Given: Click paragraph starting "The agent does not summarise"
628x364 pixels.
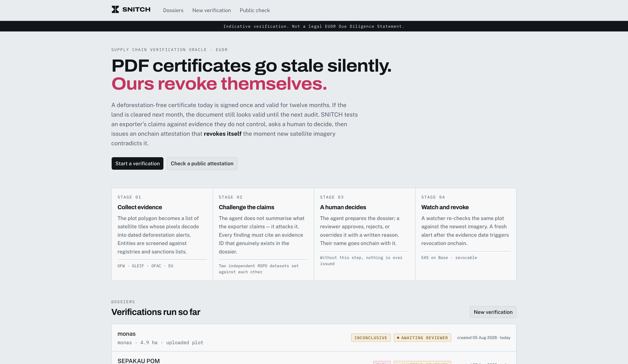Looking at the screenshot, I should [262, 235].
